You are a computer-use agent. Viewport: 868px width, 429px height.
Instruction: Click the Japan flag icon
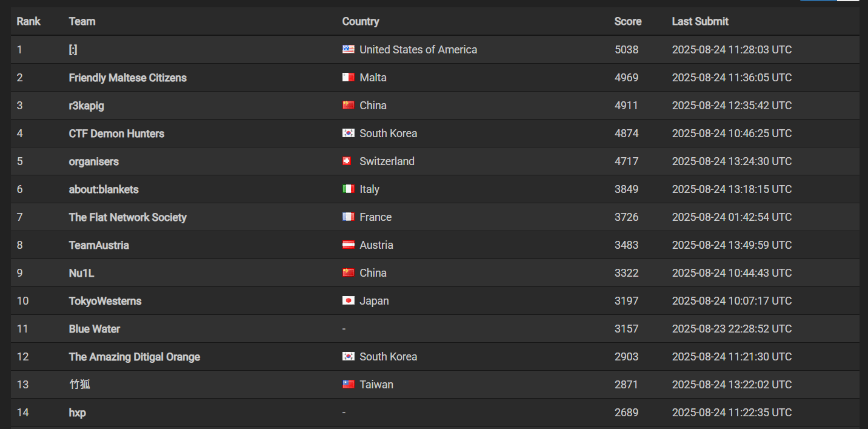pos(348,301)
